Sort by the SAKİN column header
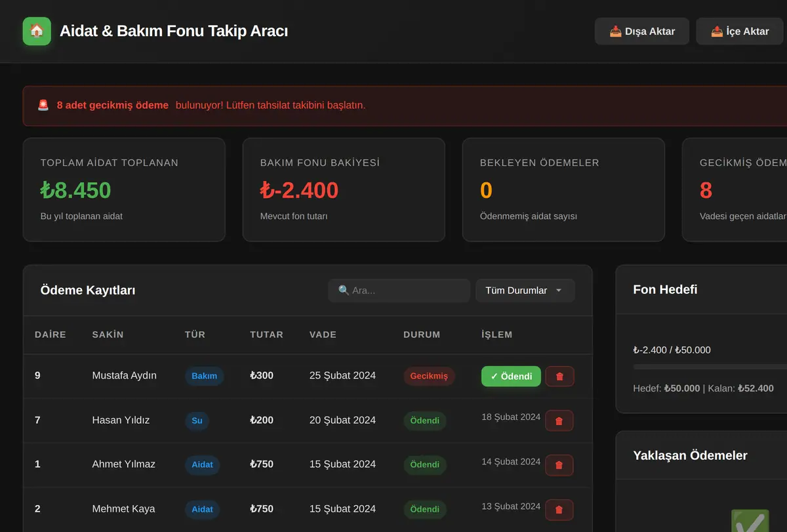The height and width of the screenshot is (532, 787). [x=108, y=335]
